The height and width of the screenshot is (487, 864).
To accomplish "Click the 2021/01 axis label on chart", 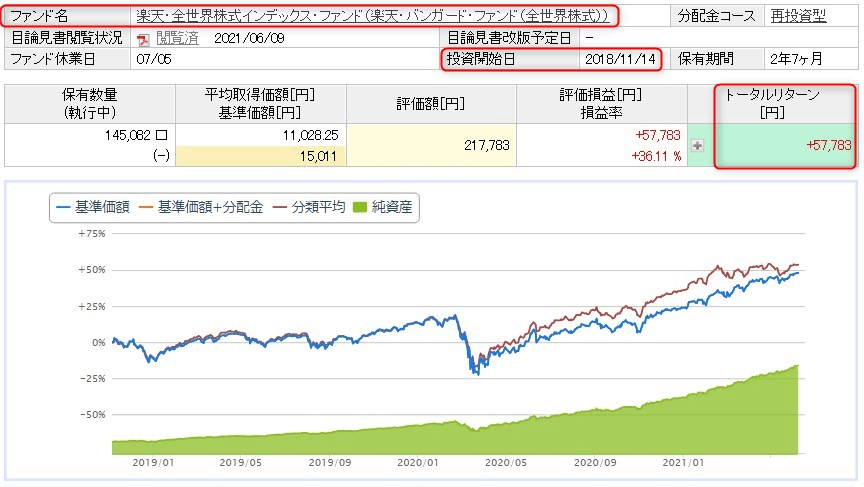I will click(x=683, y=463).
